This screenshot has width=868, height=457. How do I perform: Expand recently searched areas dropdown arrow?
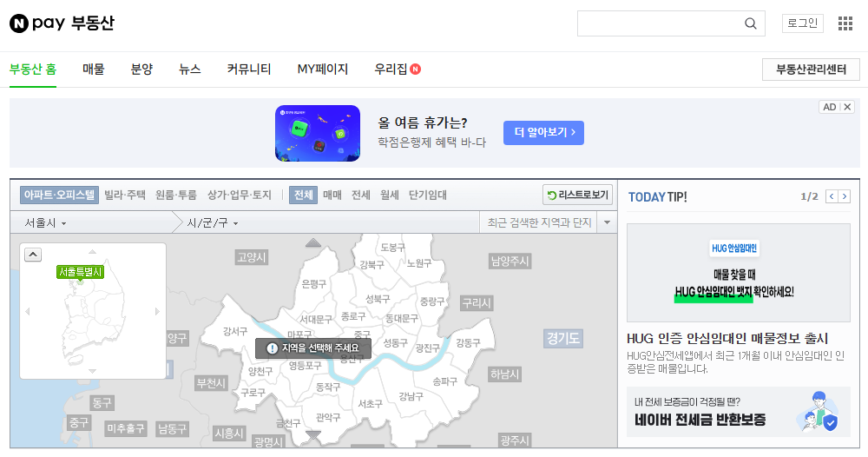607,222
